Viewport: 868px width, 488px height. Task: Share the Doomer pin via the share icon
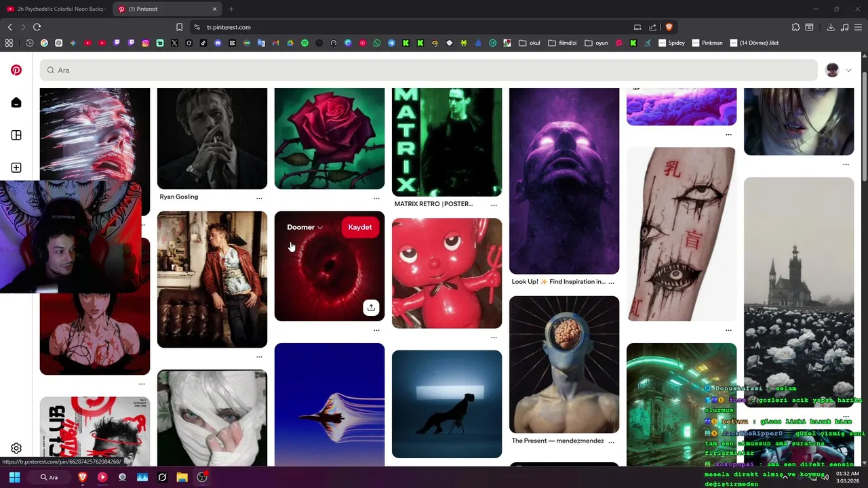371,308
